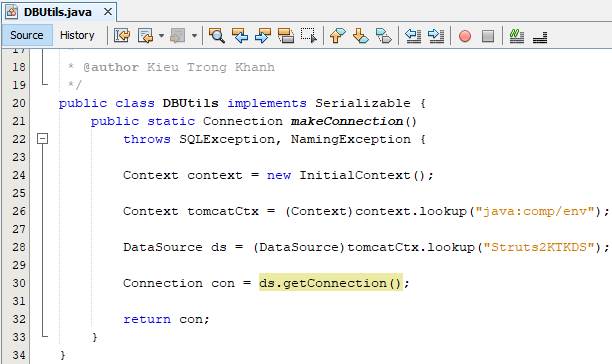Toggle Rectangular Selection mode icon

[309, 36]
